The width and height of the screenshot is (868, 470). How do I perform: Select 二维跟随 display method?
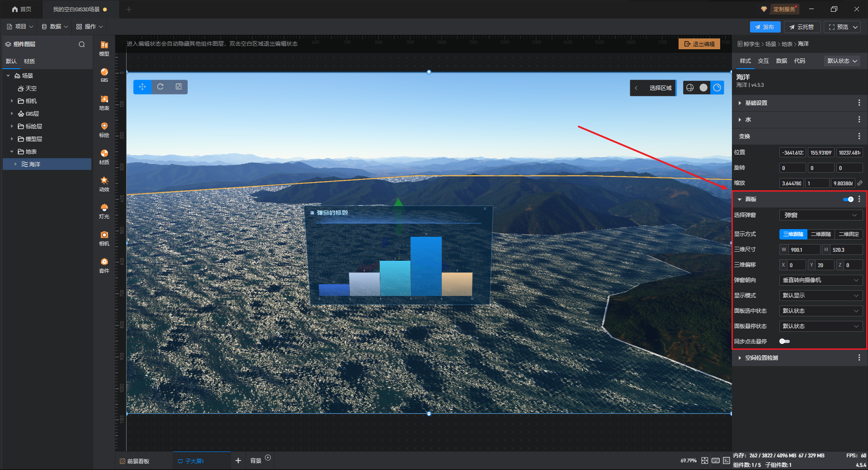click(821, 234)
